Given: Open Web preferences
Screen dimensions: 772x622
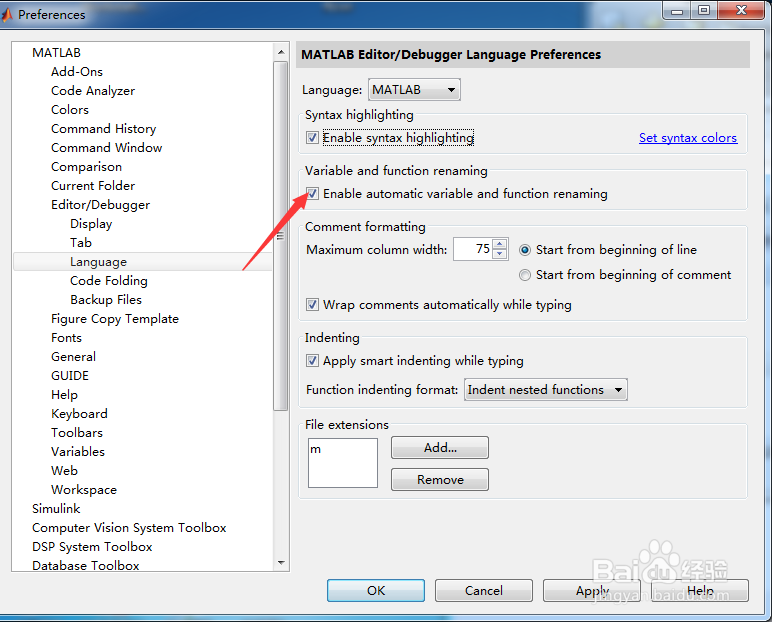Looking at the screenshot, I should 64,470.
